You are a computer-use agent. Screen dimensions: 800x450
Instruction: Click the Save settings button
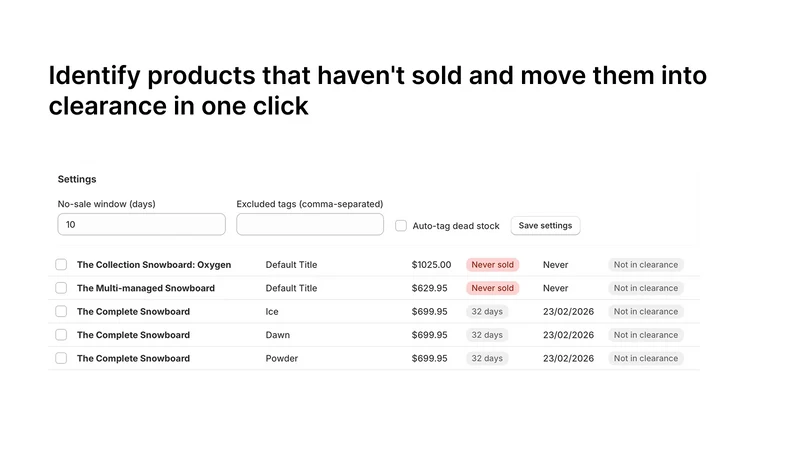545,226
